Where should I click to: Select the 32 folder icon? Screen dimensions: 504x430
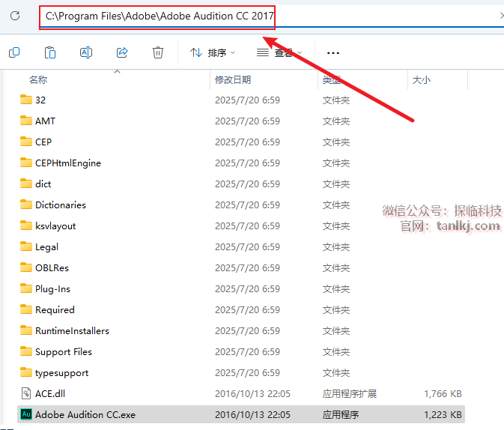point(26,100)
